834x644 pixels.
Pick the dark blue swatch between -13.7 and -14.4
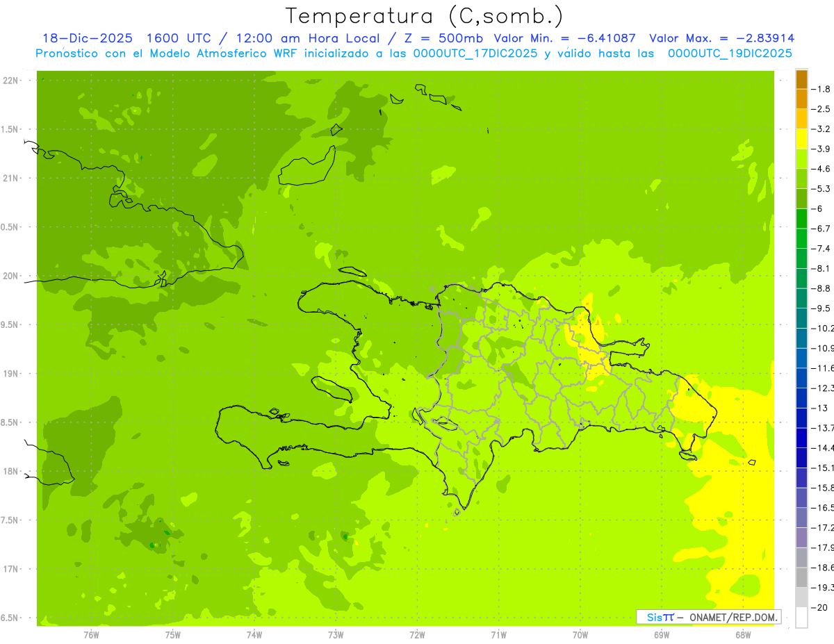coord(801,438)
